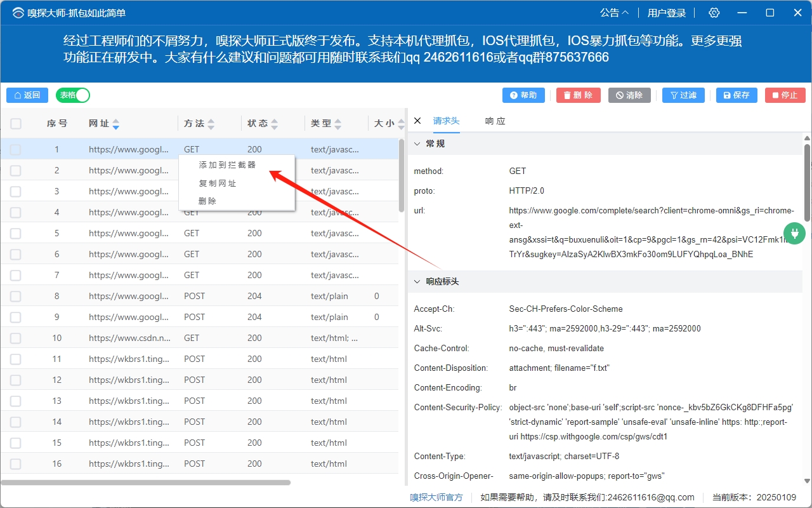Check the select-all header checkbox
The image size is (812, 508).
(16, 124)
